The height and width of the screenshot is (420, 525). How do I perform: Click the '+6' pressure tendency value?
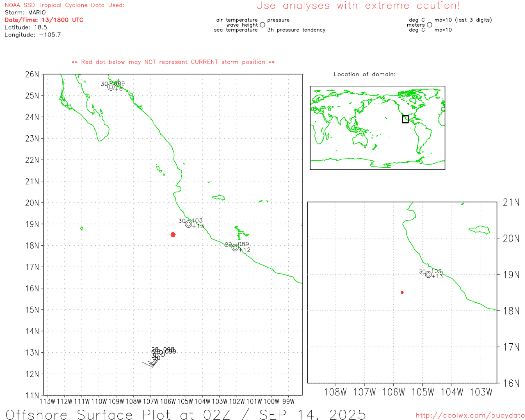pos(119,89)
